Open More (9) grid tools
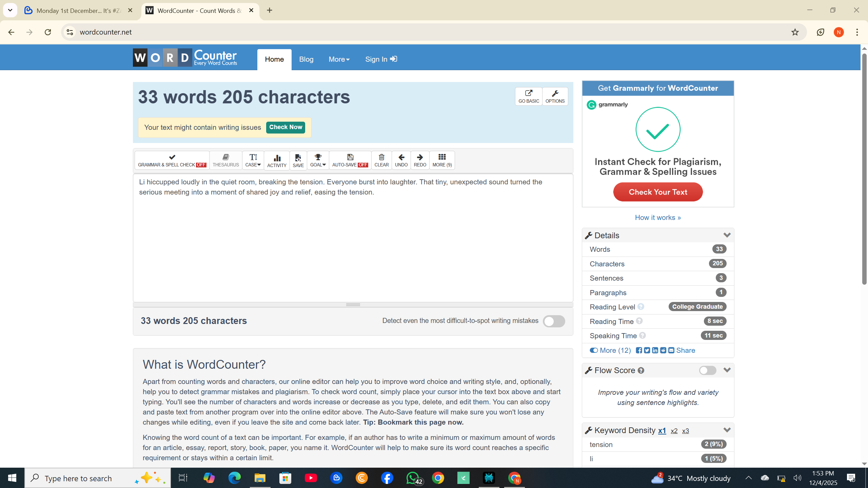Viewport: 868px width, 488px height. point(442,160)
